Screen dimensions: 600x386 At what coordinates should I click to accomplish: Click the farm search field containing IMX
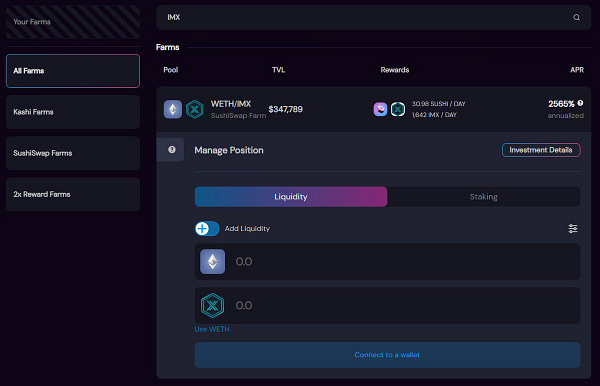(373, 18)
